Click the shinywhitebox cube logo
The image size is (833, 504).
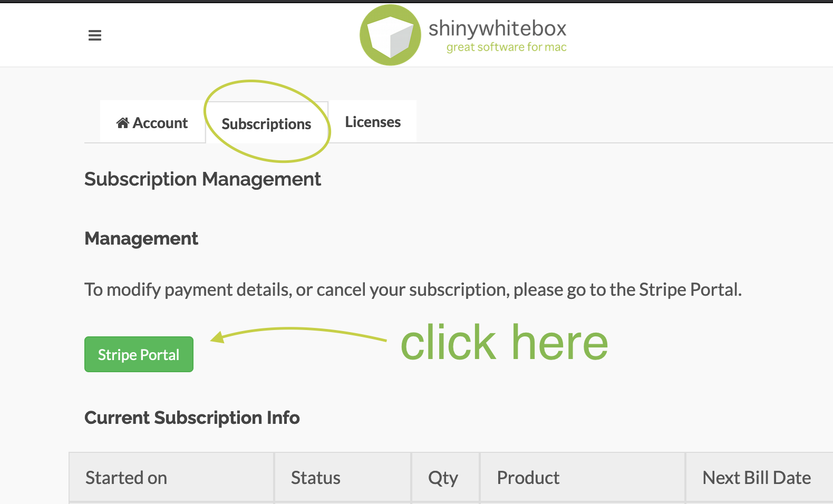tap(390, 35)
